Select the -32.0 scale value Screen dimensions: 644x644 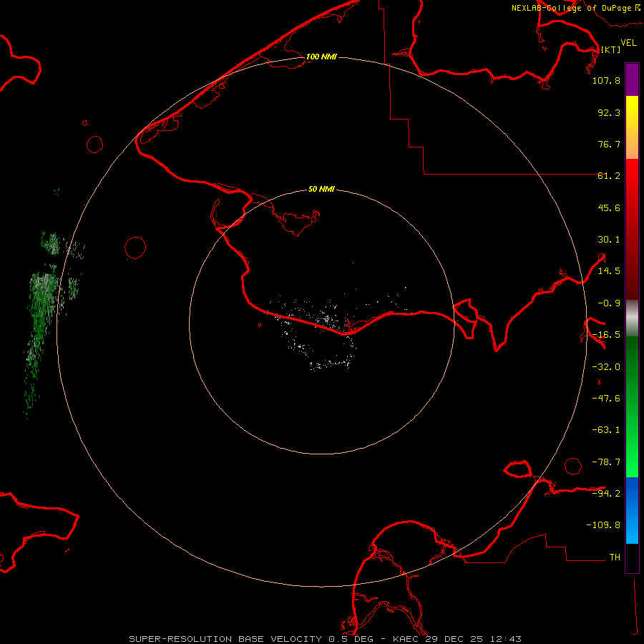[x=606, y=367]
